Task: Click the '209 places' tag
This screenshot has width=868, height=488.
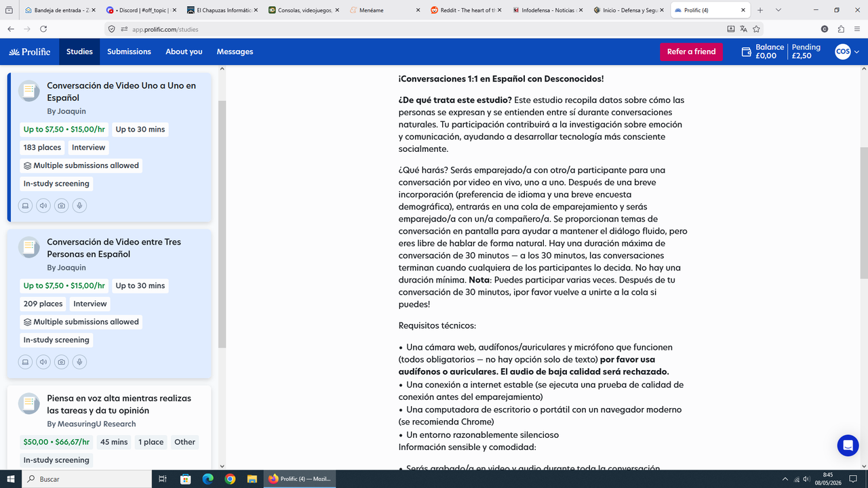Action: [x=43, y=304]
